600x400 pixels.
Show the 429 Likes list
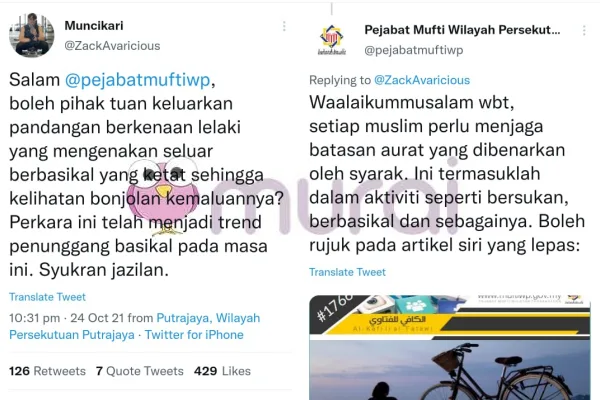pyautogui.click(x=222, y=371)
